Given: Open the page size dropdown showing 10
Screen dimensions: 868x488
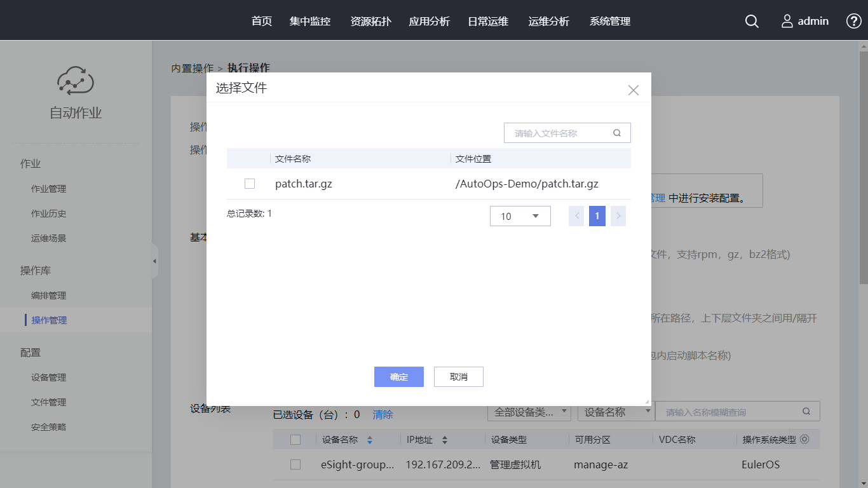Looking at the screenshot, I should click(520, 216).
